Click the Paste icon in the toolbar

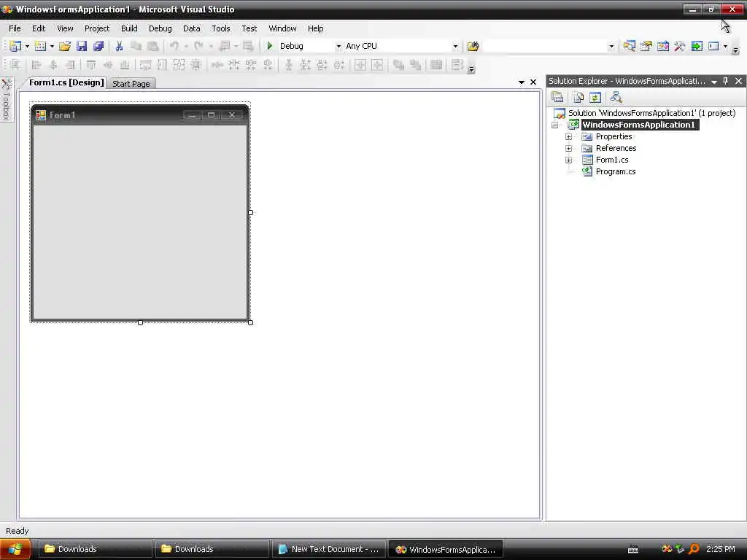click(153, 46)
